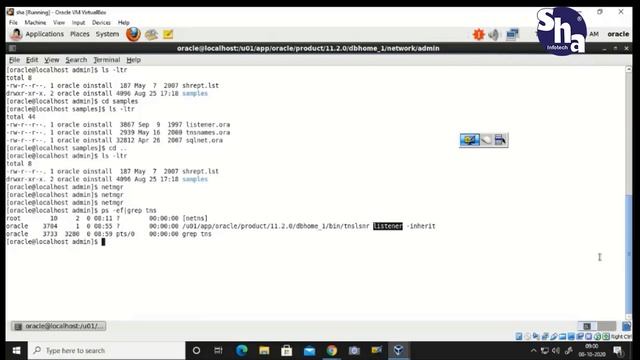Click oracle@localhost taskbar button in bottom panel
Viewport: 640px width, 360px height.
coord(59,326)
